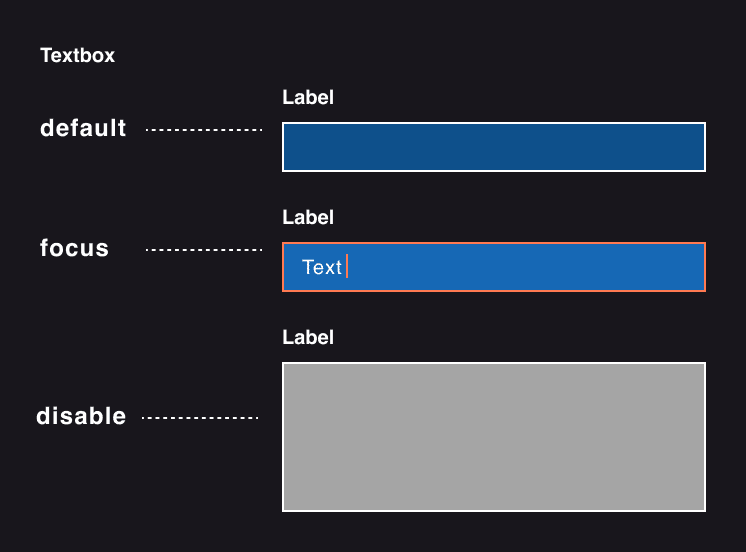Screen dimensions: 746x552
Task: Click the focused textbox with orange border
Action: click(494, 267)
